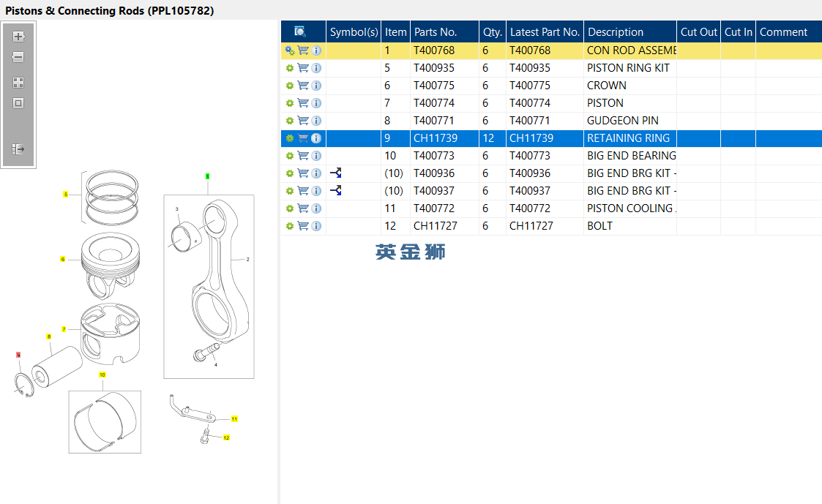
Task: Select callout 7 on the diagram
Action: click(x=64, y=329)
